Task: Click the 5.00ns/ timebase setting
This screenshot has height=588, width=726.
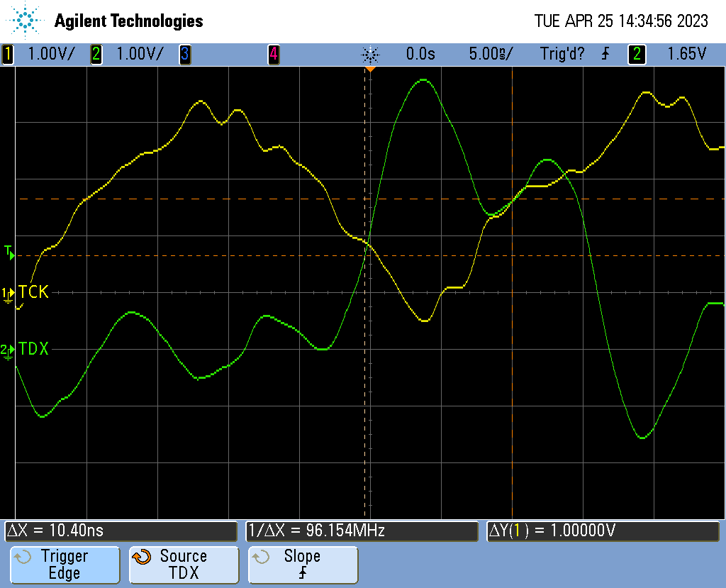Action: pyautogui.click(x=491, y=54)
